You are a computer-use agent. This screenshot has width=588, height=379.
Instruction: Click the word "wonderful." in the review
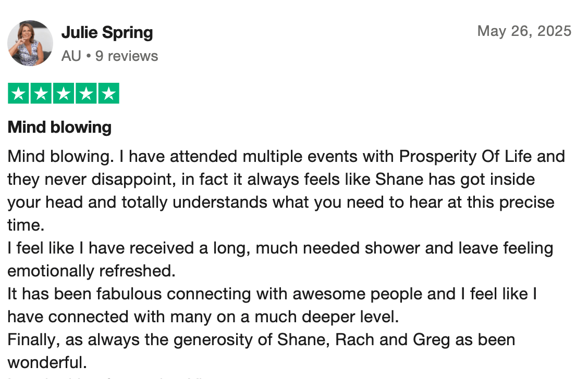[x=47, y=362]
